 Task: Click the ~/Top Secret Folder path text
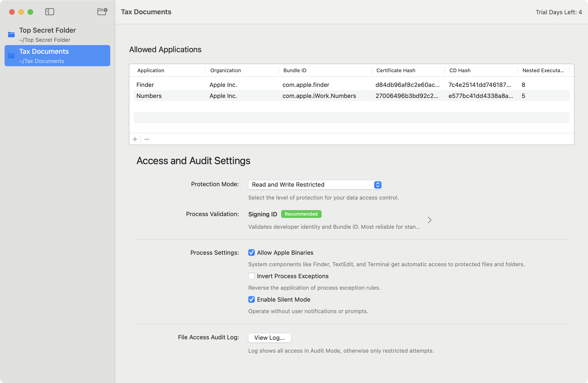[45, 40]
